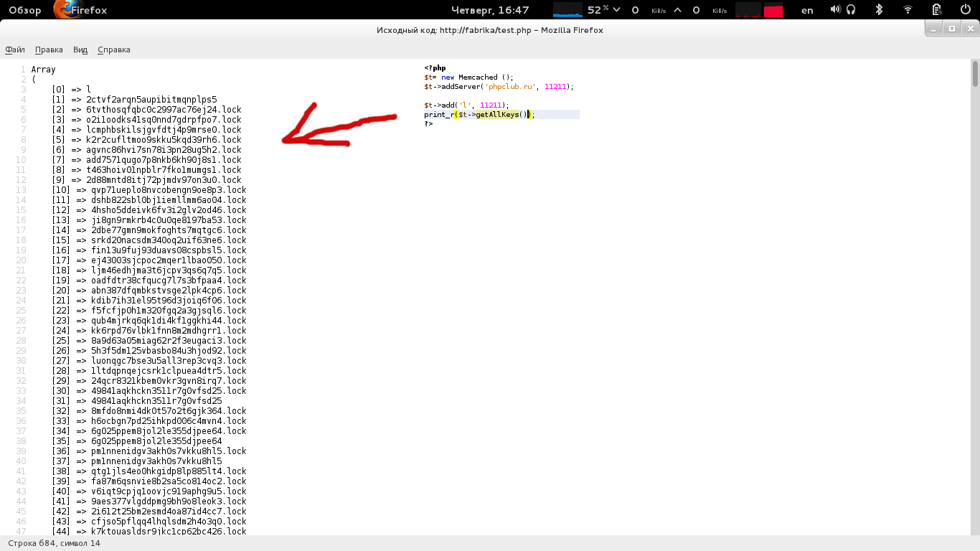Maximize the source code window

[952, 29]
